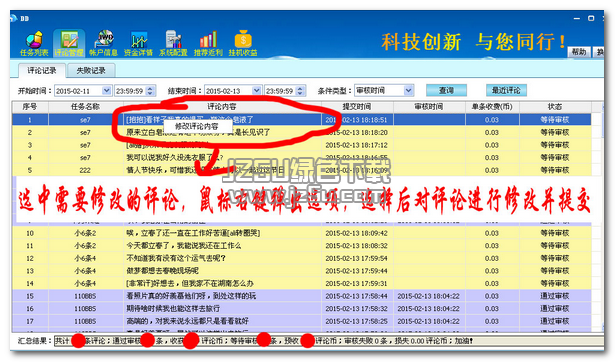Select comment 今天都立春了，我能说我还在工作么

pos(184,246)
